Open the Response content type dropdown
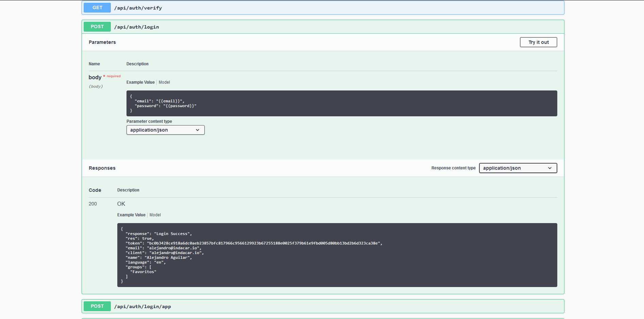The width and height of the screenshot is (644, 319). (518, 168)
